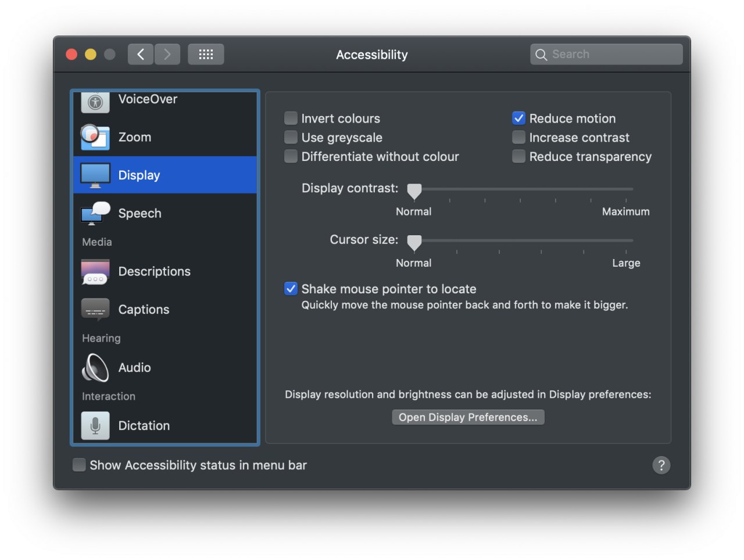Click the VoiceOver accessibility icon

tap(95, 102)
